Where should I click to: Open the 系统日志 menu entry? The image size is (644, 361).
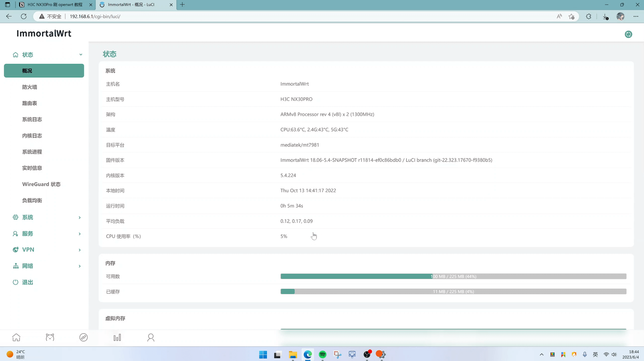pos(32,119)
